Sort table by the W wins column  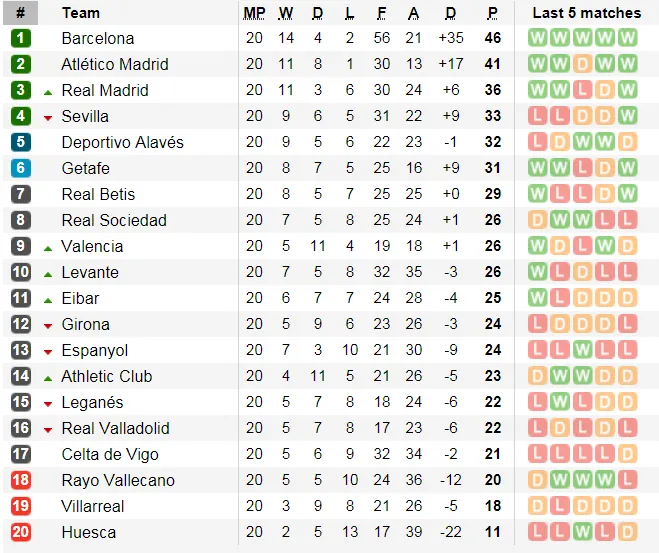(x=286, y=13)
